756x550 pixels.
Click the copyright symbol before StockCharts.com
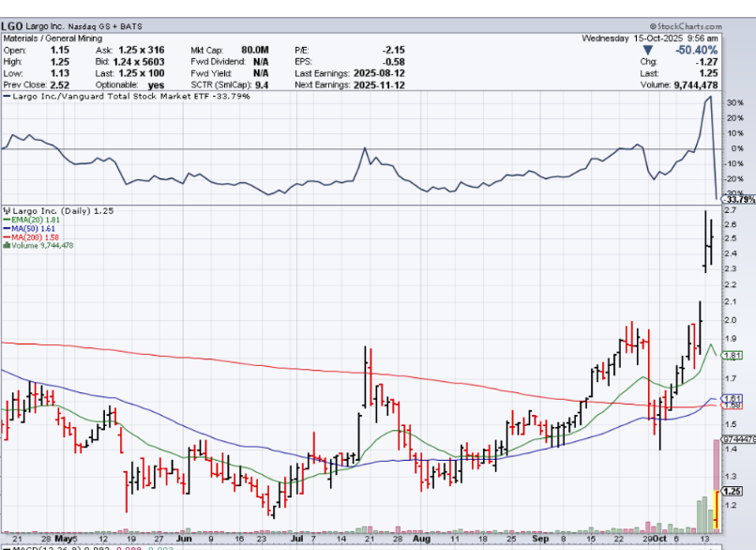coord(652,26)
